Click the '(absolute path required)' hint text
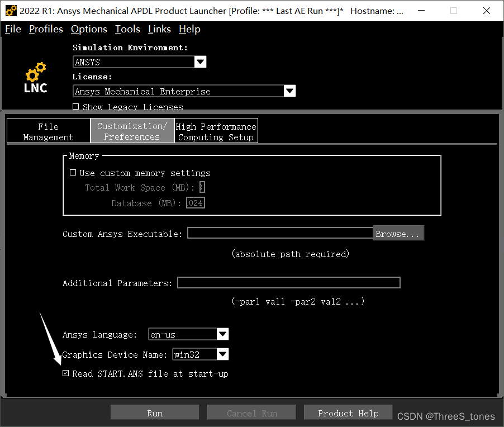Image resolution: width=504 pixels, height=427 pixels. [x=290, y=254]
